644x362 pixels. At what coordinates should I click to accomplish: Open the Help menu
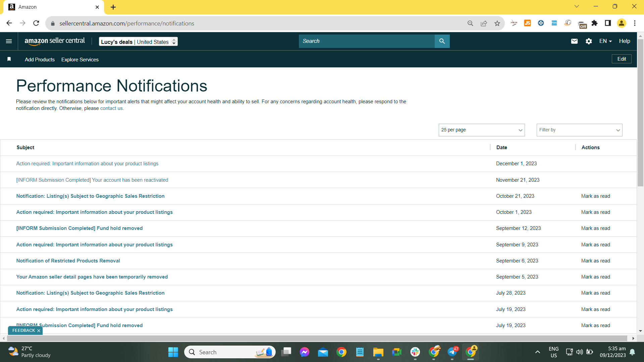pos(624,41)
